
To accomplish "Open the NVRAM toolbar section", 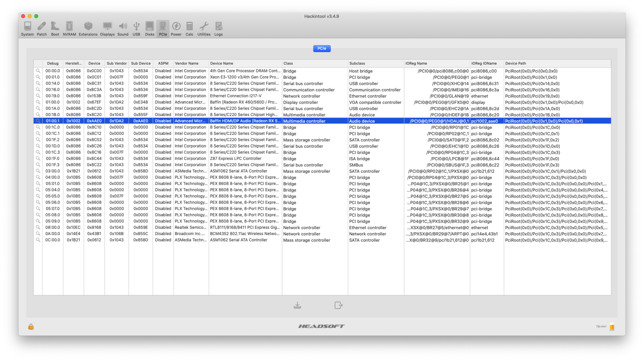I will 69,29.
